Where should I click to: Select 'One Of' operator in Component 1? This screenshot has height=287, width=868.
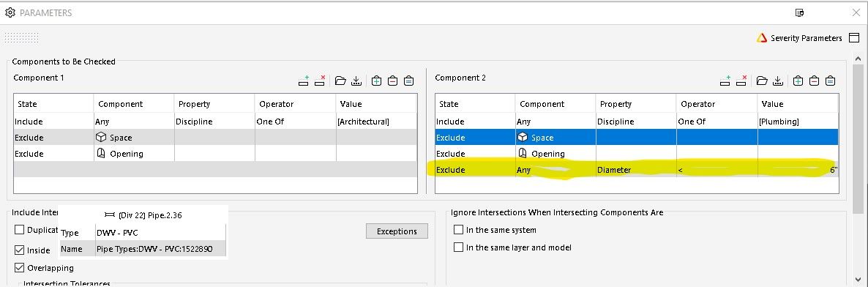click(x=295, y=122)
